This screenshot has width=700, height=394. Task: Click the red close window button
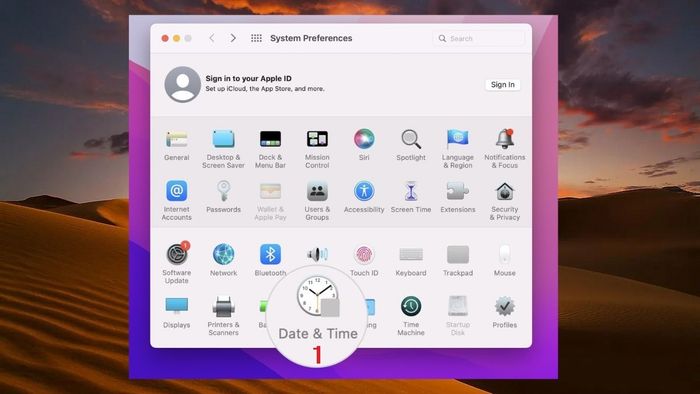click(165, 38)
